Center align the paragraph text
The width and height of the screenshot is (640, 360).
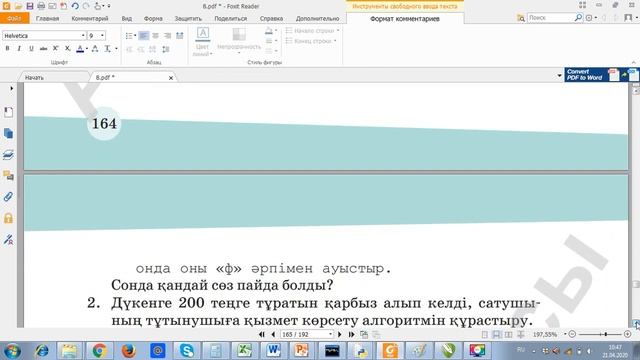coord(156,36)
